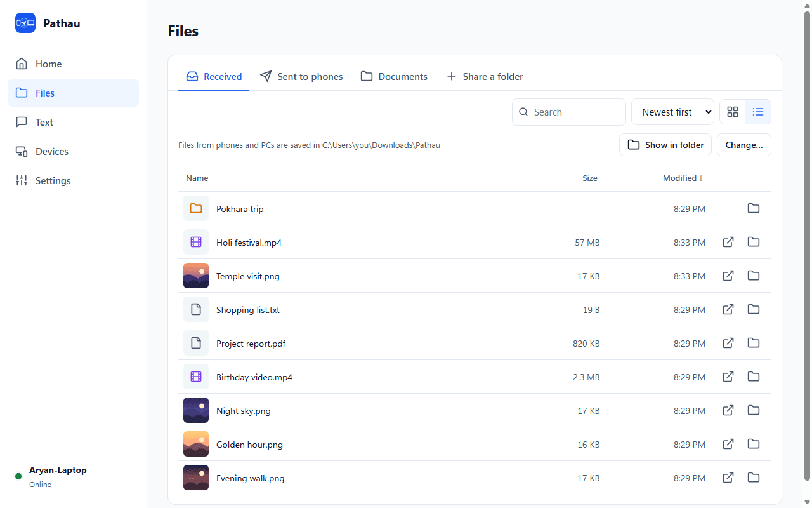Open Project report.pdf with the external-open icon
This screenshot has height=508, width=812.
click(728, 343)
